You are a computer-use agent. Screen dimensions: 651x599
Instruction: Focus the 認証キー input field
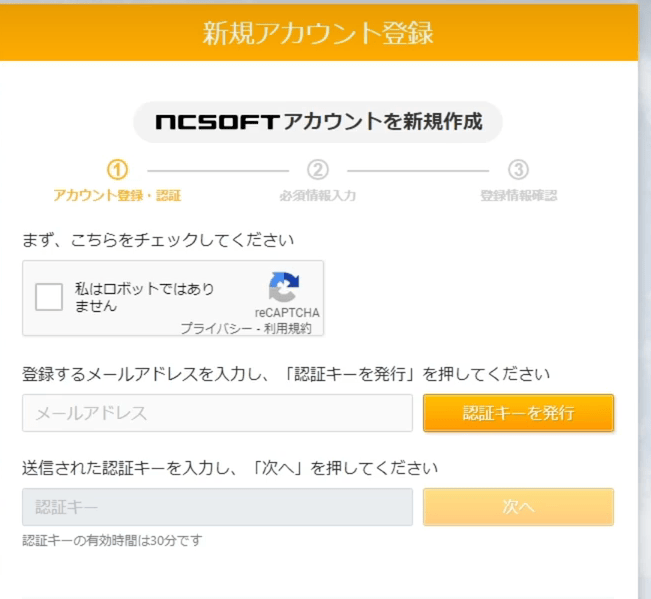[x=217, y=507]
